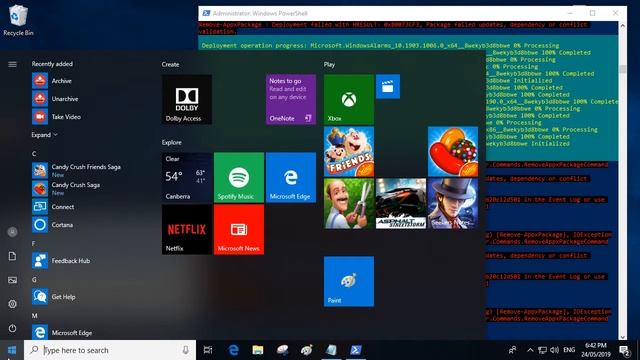Image resolution: width=640 pixels, height=360 pixels.
Task: Open the Microsoft News tile
Action: (239, 229)
